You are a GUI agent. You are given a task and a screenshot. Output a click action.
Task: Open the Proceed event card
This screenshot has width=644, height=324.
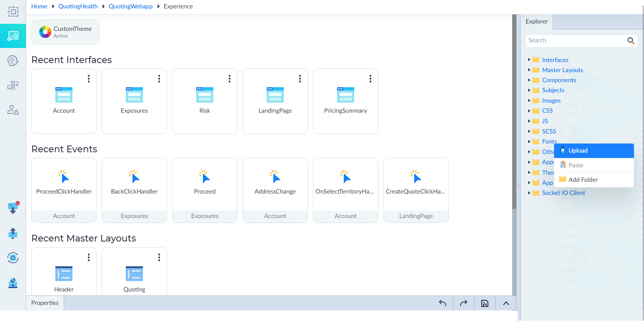pyautogui.click(x=205, y=190)
